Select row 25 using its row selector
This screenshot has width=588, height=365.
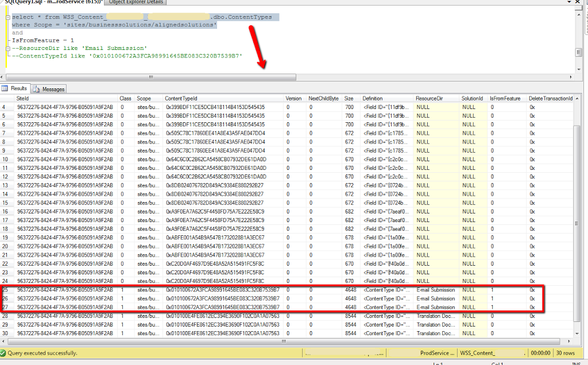click(x=5, y=290)
